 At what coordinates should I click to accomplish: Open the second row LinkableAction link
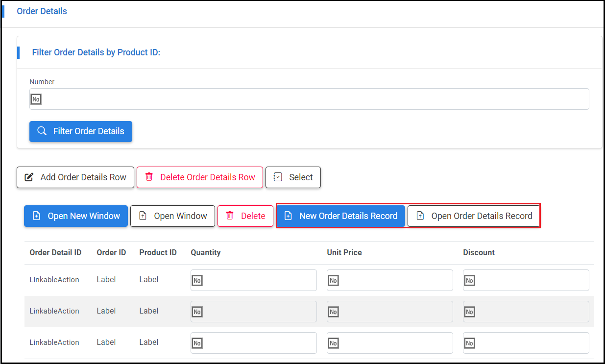click(x=54, y=311)
